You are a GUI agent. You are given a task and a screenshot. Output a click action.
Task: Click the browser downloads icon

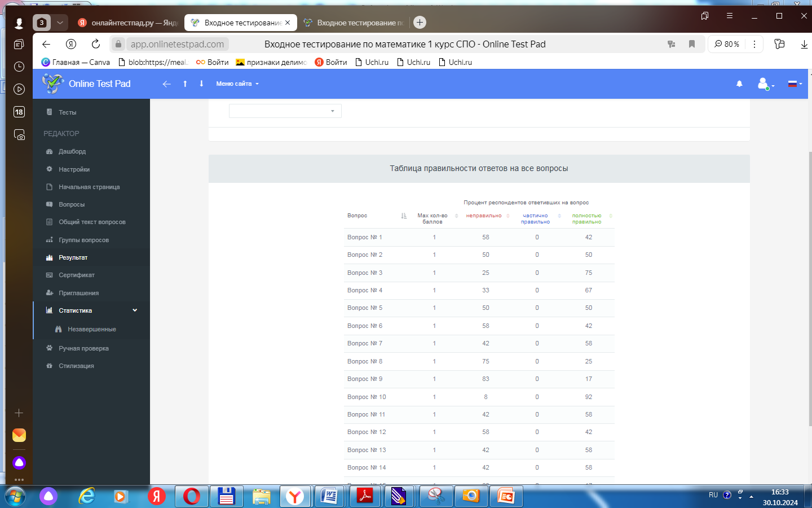pos(804,44)
